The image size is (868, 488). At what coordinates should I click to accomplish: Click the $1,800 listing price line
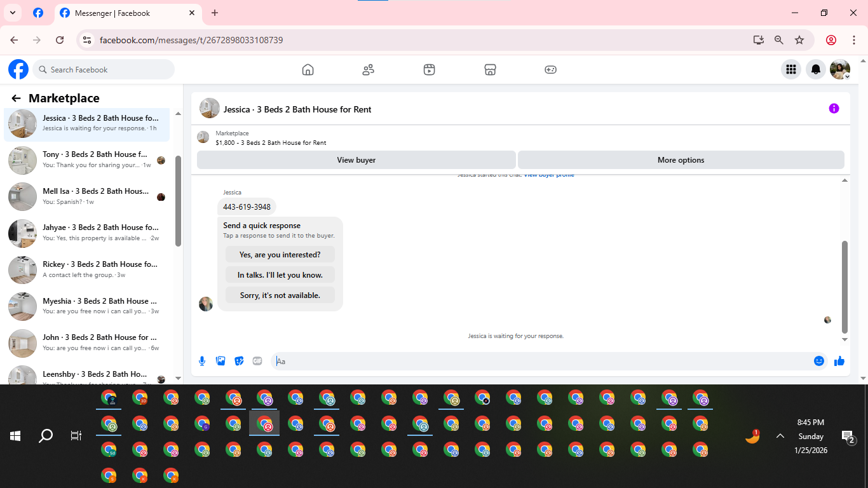click(x=271, y=143)
